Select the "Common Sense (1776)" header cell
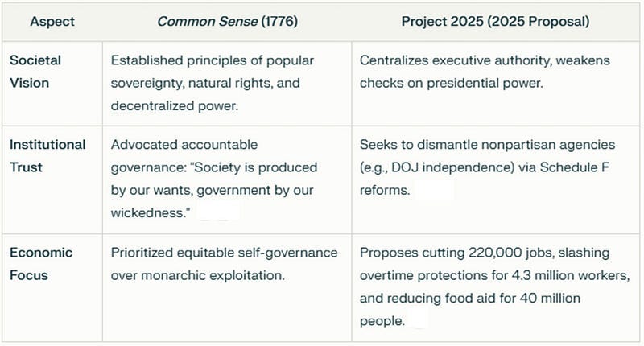The height and width of the screenshot is (346, 644). pyautogui.click(x=227, y=22)
